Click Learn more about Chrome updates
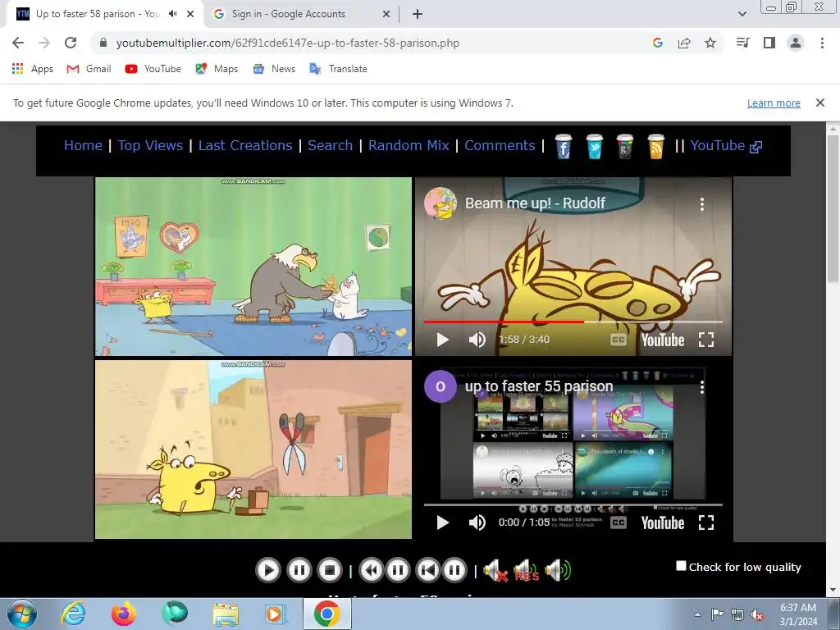The width and height of the screenshot is (840, 630). pos(774,103)
